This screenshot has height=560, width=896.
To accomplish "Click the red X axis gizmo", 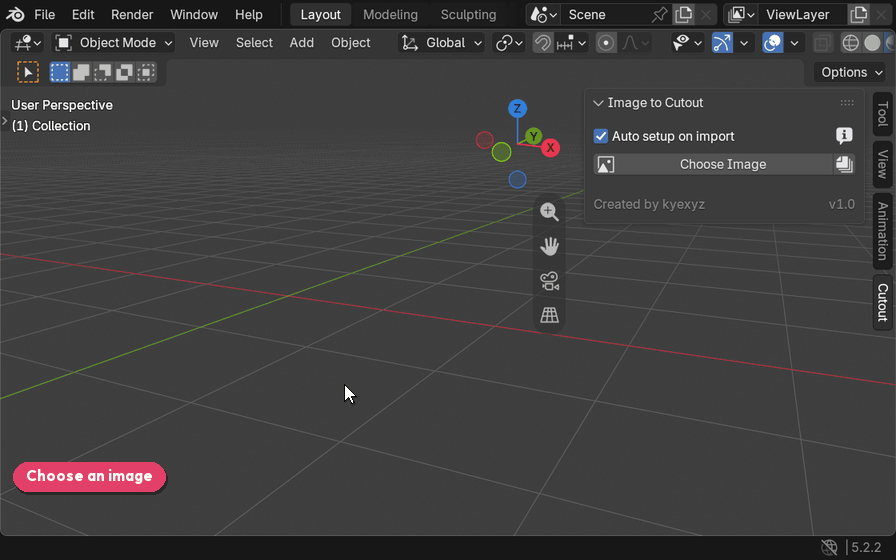I will tap(550, 148).
